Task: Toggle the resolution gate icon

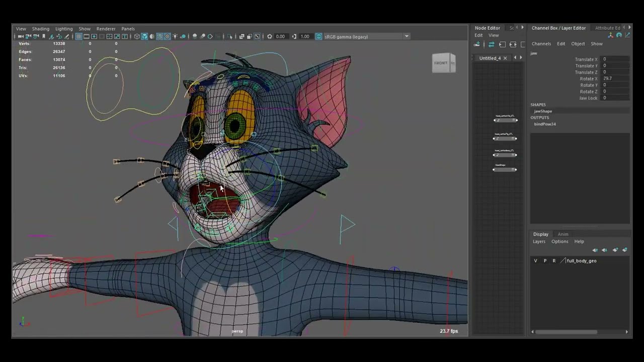Action: click(x=94, y=37)
